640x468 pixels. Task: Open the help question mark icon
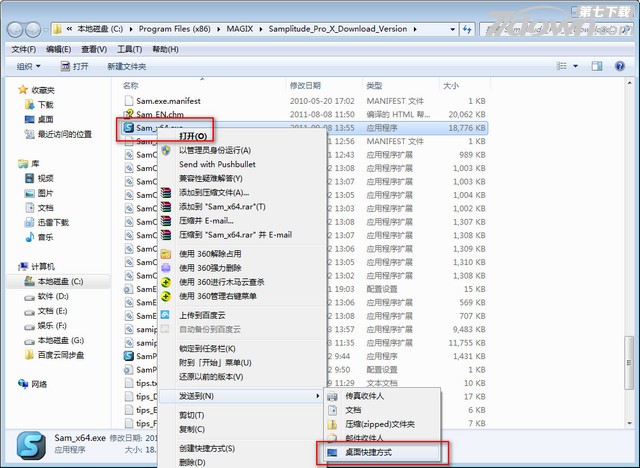tap(620, 66)
